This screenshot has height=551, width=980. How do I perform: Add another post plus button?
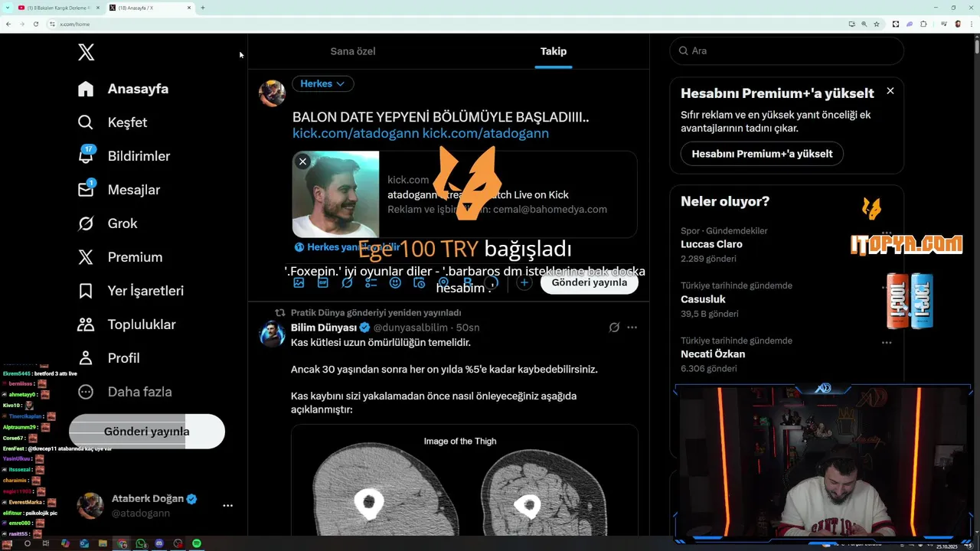524,283
